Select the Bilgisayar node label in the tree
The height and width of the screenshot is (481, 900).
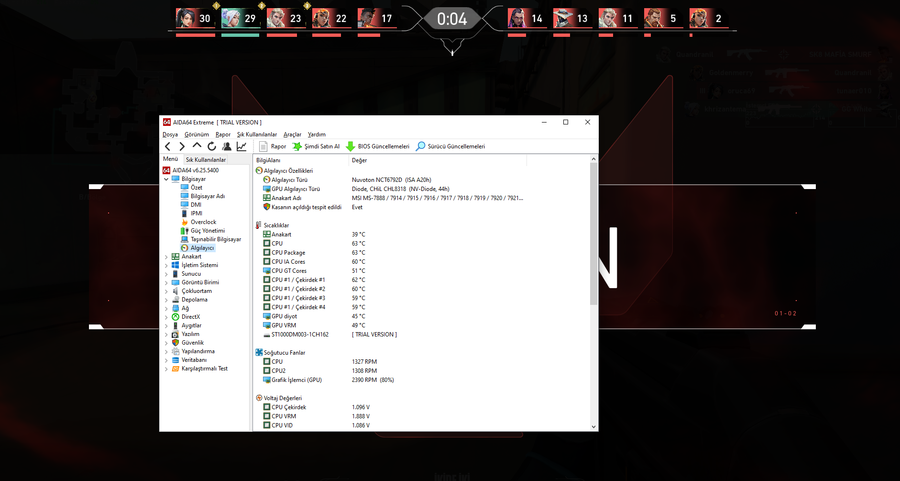coord(193,179)
